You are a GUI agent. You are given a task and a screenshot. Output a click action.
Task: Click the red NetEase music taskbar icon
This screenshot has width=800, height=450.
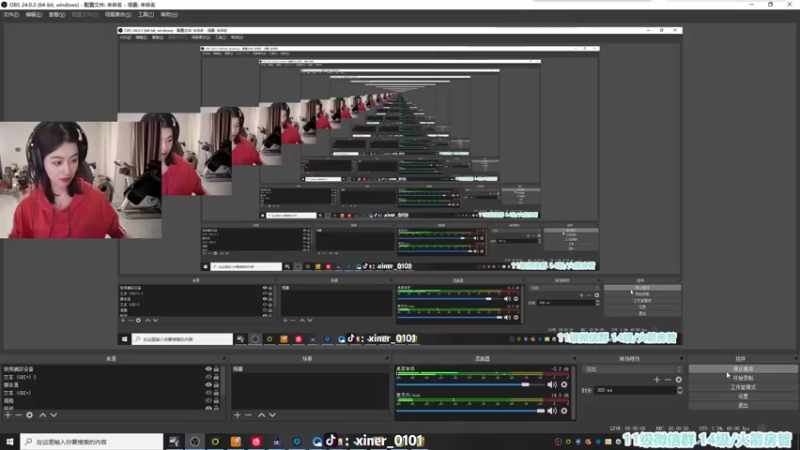click(256, 441)
